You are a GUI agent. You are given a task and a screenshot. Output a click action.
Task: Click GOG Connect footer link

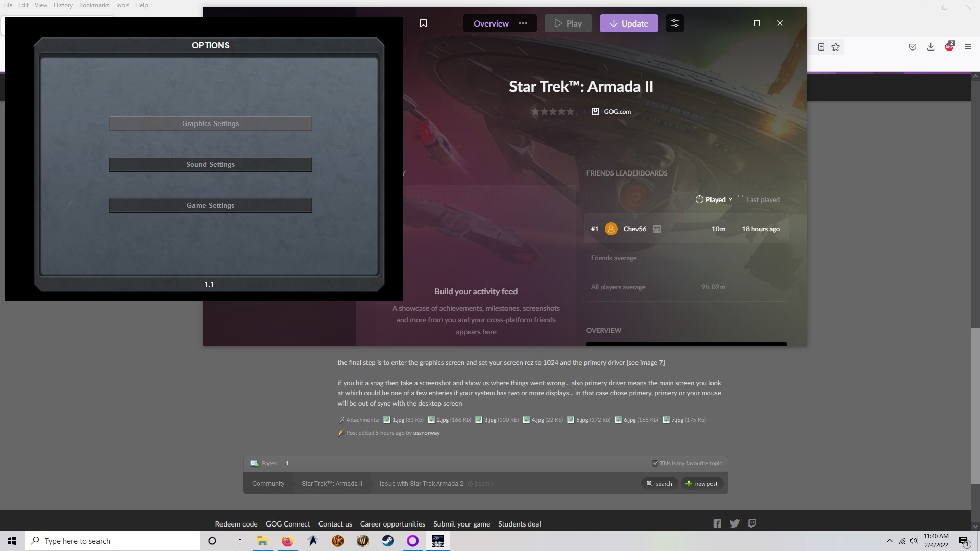point(288,524)
